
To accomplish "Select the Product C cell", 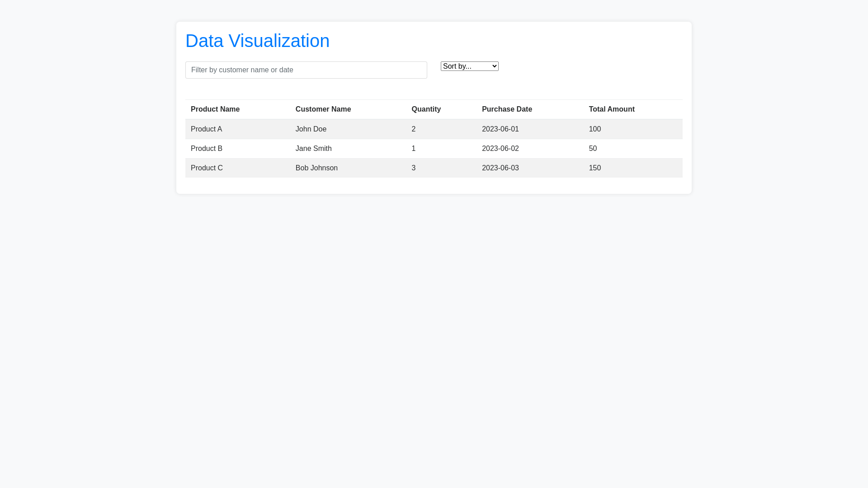I will 207,168.
